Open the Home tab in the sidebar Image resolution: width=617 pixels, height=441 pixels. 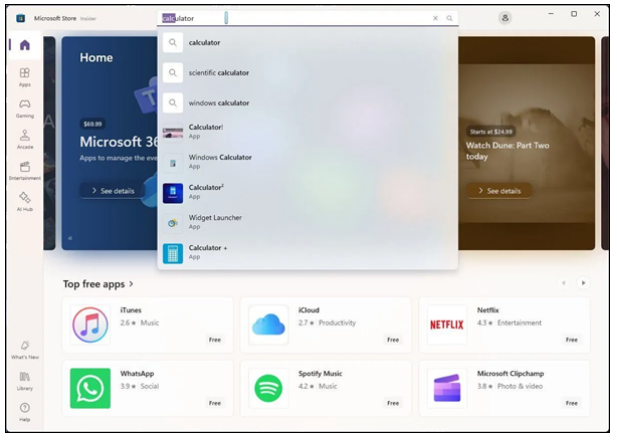coord(24,45)
